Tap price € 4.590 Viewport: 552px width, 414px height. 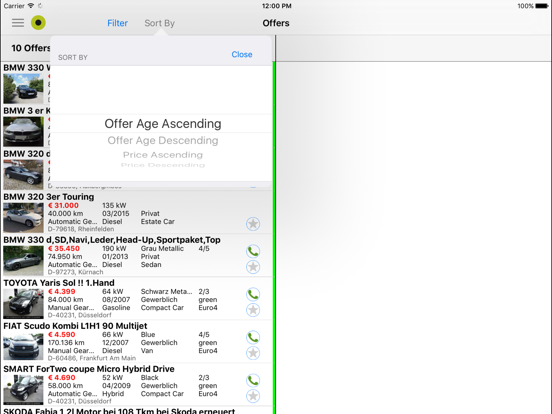point(62,334)
